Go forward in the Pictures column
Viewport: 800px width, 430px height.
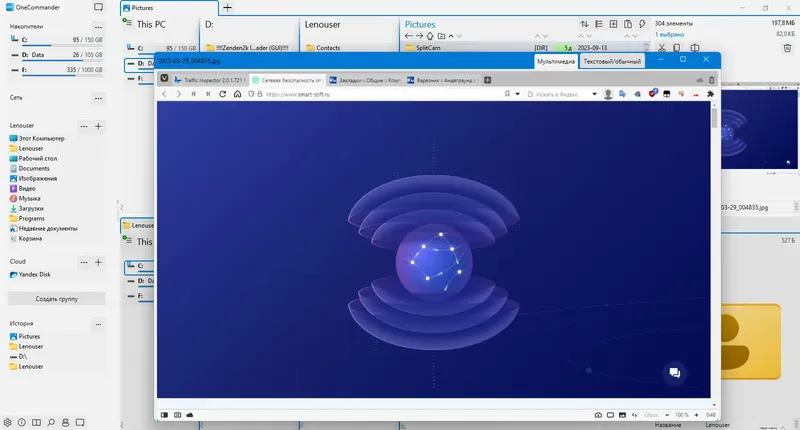[419, 36]
